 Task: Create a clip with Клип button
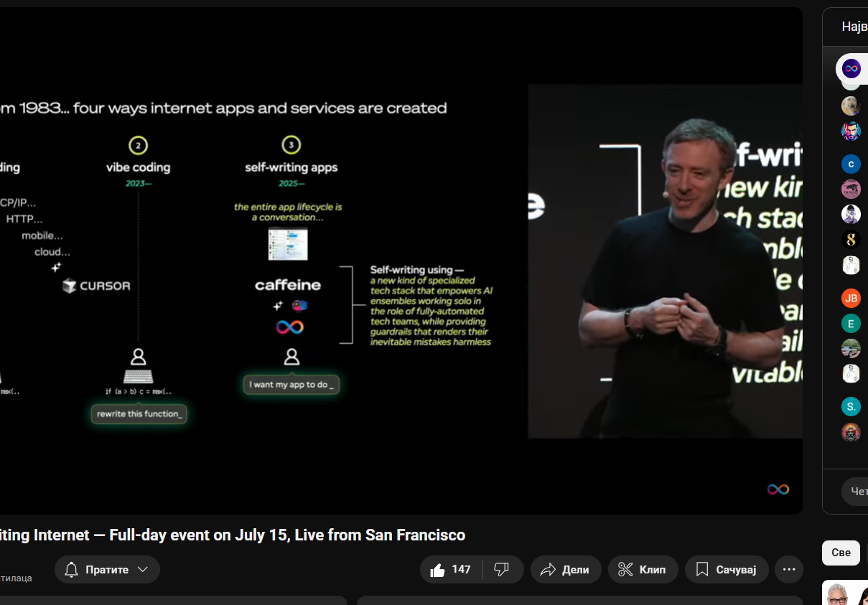(x=643, y=569)
